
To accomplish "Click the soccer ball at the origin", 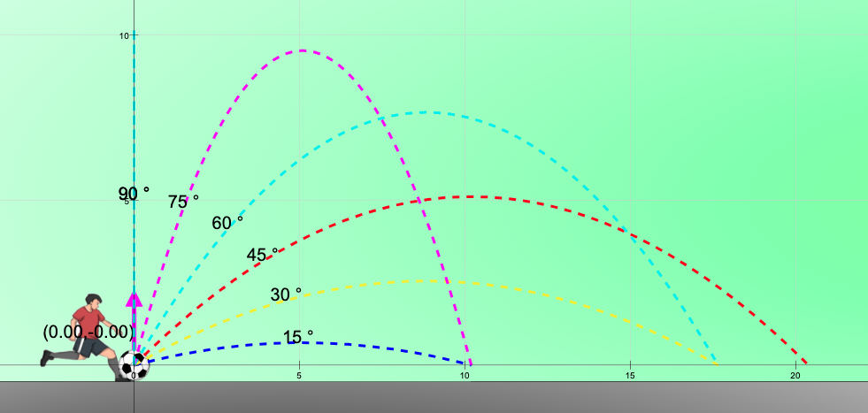I will pos(134,363).
